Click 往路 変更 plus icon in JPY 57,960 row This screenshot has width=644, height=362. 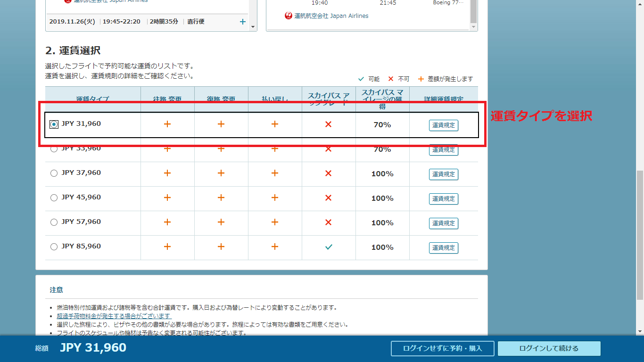point(167,222)
